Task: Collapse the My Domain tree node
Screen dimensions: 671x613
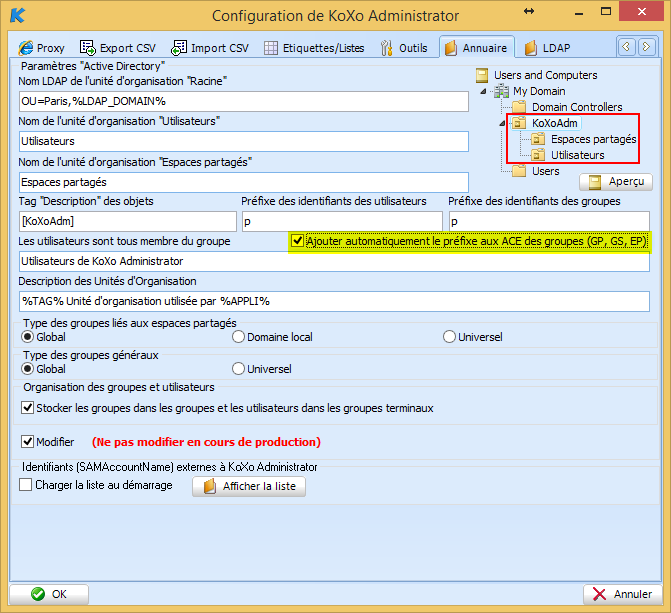Action: coord(484,91)
